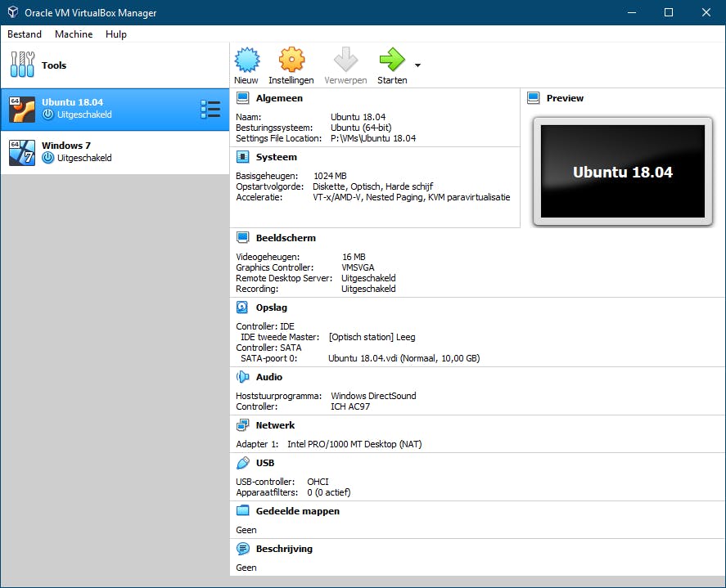This screenshot has height=588, width=726.
Task: Click the ICH AC97 audio controller value
Action: (350, 406)
